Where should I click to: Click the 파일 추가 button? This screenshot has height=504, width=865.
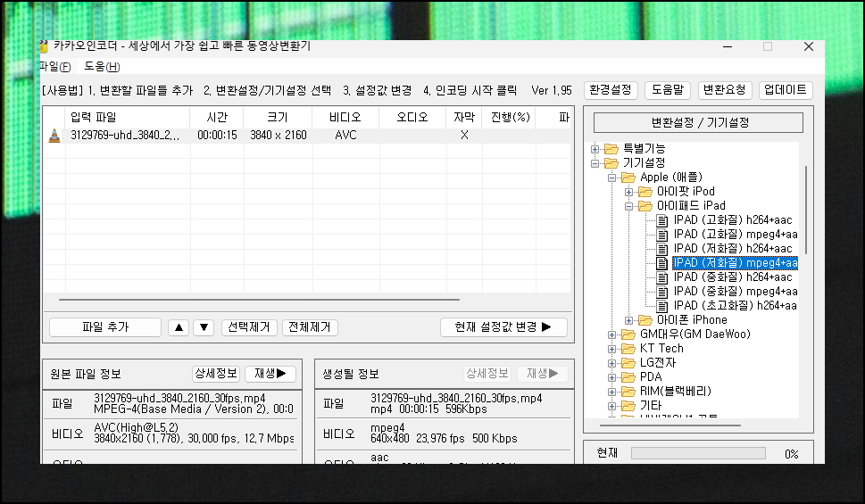click(x=105, y=327)
